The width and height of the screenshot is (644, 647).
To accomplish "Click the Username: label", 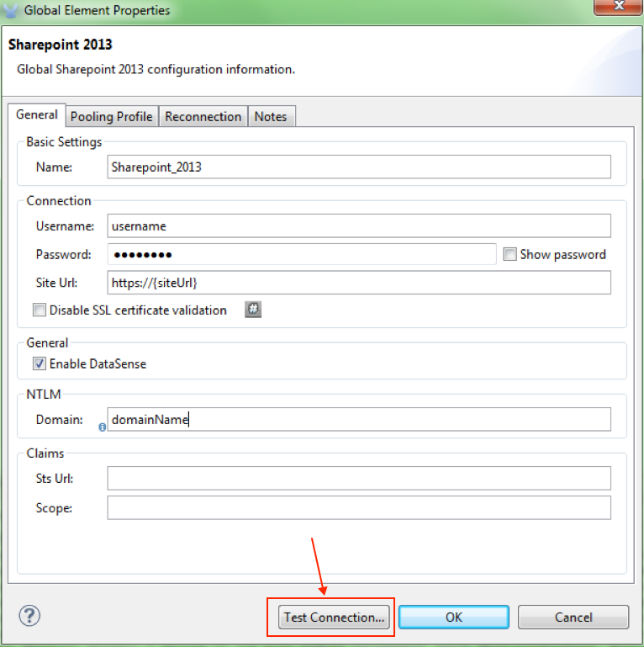I will point(65,226).
